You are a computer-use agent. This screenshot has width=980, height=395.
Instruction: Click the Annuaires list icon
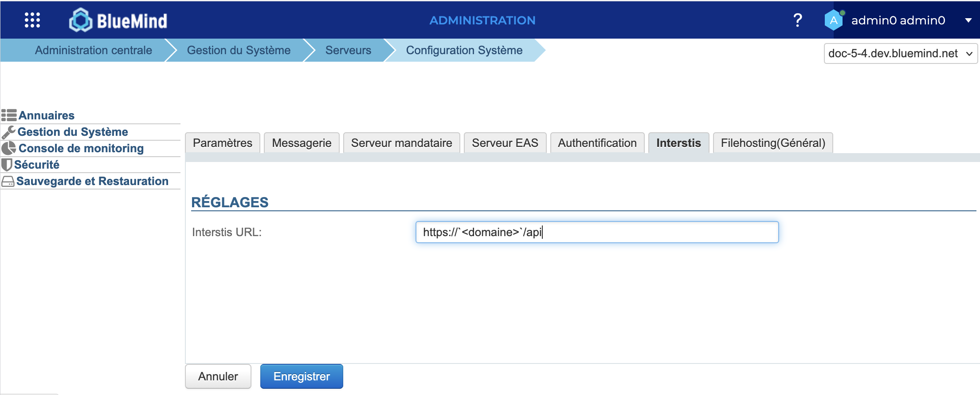pyautogui.click(x=9, y=115)
